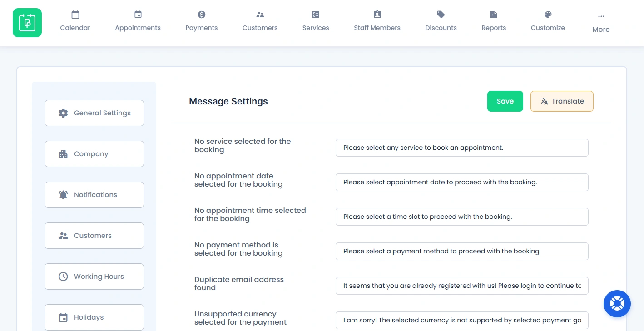
Task: Click the Holidays calendar icon in sidebar
Action: [x=63, y=317]
